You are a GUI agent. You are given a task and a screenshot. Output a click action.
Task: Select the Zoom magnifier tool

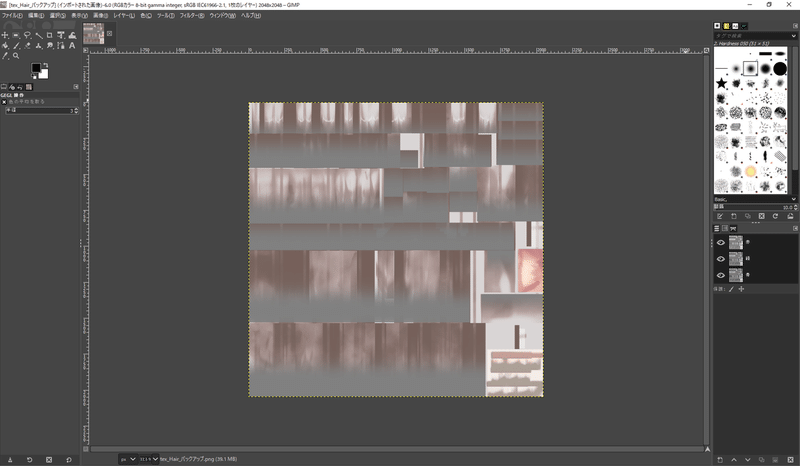(x=16, y=56)
